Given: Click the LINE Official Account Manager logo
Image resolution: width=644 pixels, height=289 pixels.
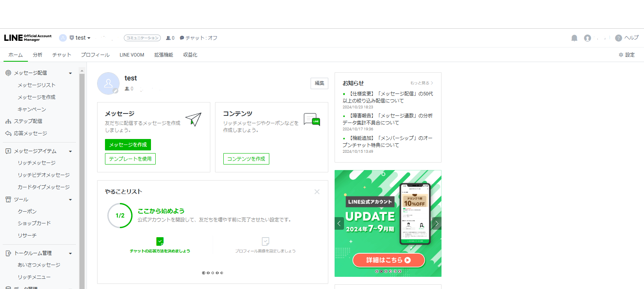Looking at the screenshot, I should [28, 38].
